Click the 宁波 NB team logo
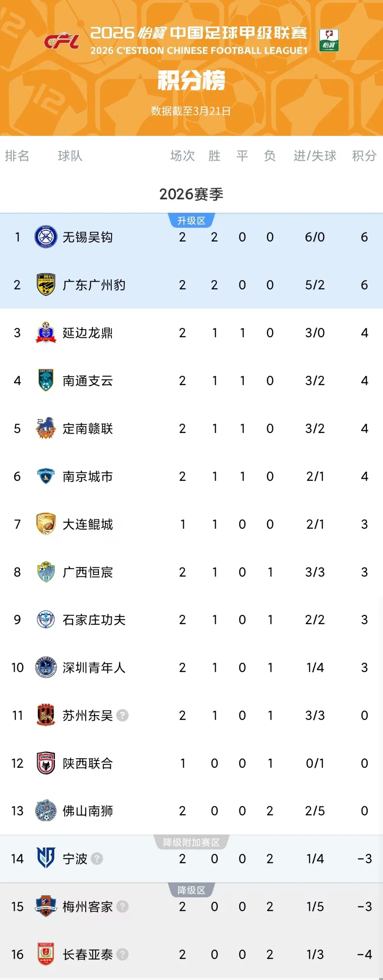The image size is (383, 980). click(x=46, y=859)
